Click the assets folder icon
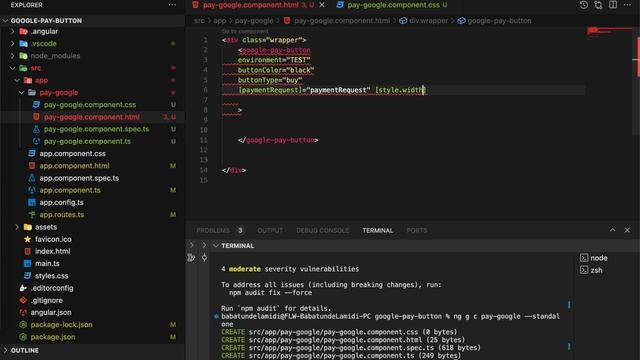Image resolution: width=640 pixels, height=360 pixels. click(28, 227)
